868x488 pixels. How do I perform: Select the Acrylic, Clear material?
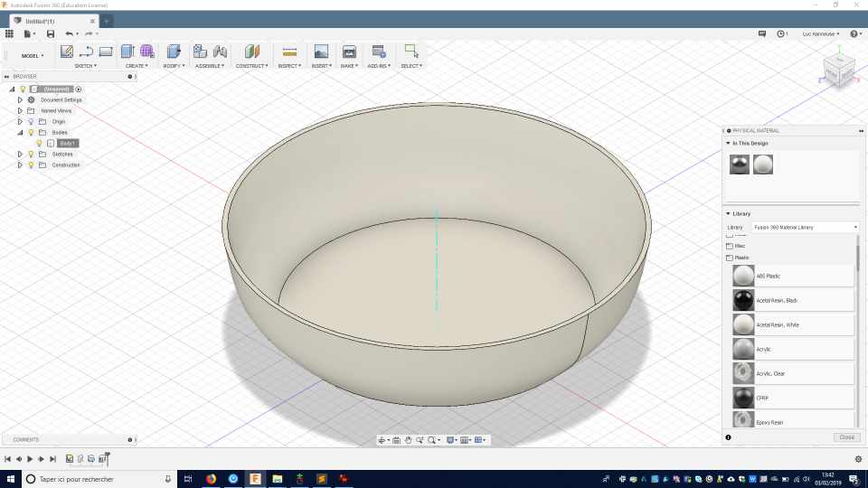coord(793,373)
